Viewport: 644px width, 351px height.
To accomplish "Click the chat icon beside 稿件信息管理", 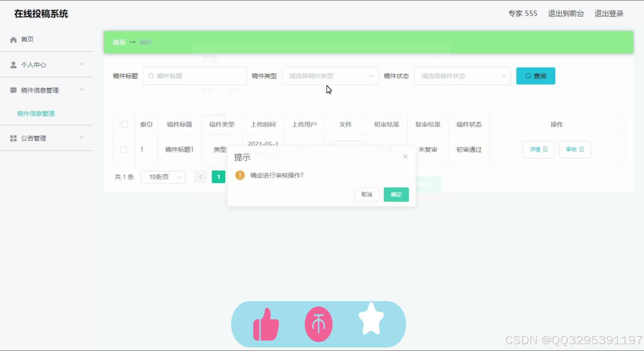I will click(13, 90).
